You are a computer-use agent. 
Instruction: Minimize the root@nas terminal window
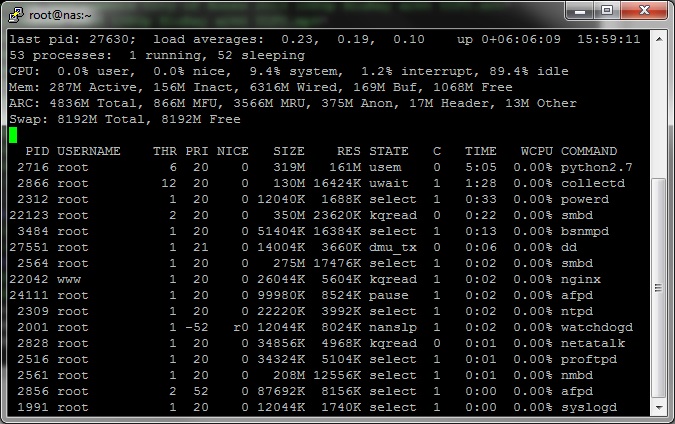point(579,11)
